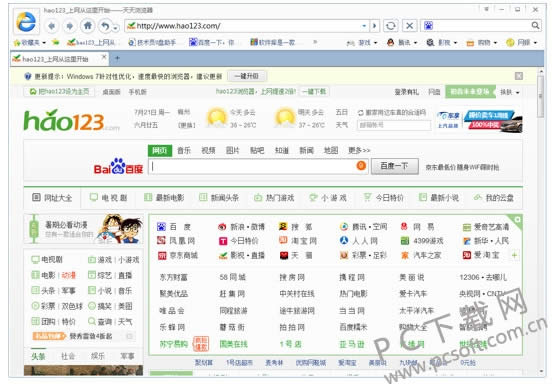Open 人人网 site link icon
The image size is (560, 386).
[344, 240]
